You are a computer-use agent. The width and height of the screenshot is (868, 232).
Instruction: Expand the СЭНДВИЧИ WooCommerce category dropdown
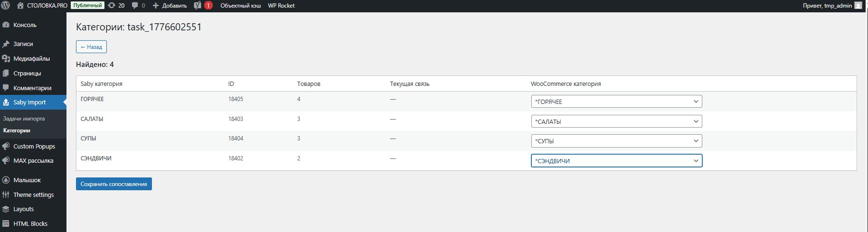616,161
